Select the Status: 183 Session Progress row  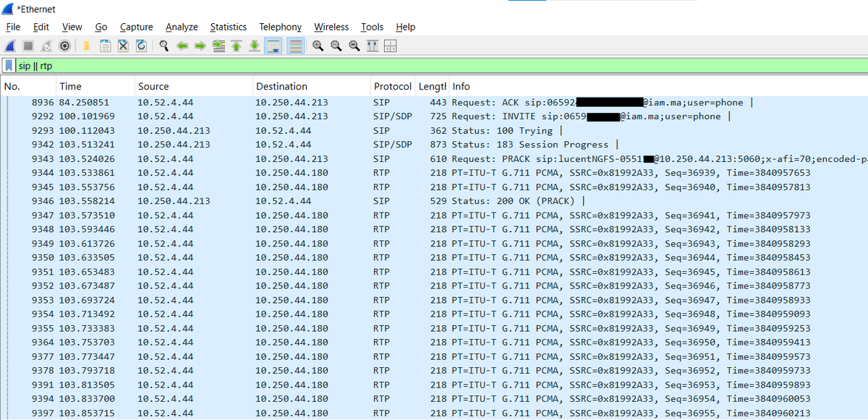(434, 145)
